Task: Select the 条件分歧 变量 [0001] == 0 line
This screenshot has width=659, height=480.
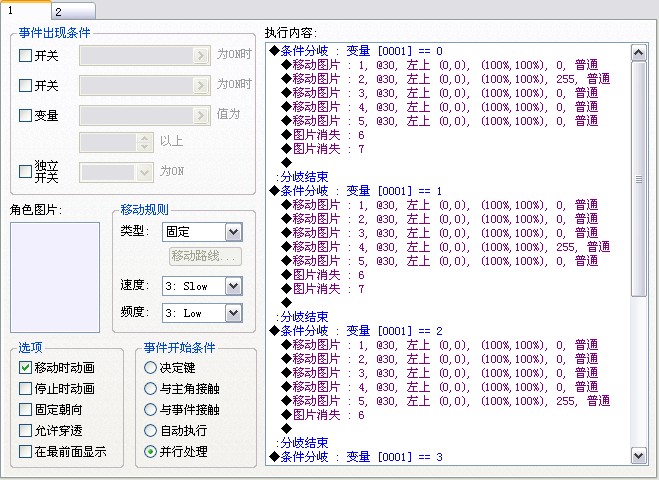Action: [356, 51]
